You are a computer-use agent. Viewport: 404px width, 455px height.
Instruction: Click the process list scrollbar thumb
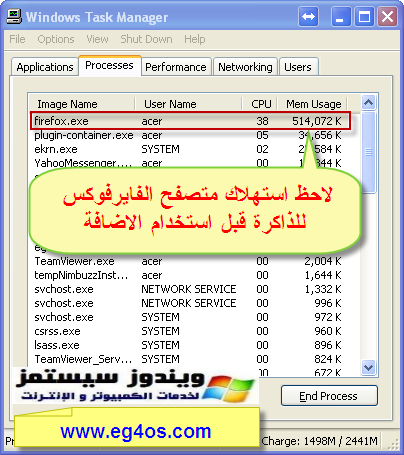coord(369,152)
